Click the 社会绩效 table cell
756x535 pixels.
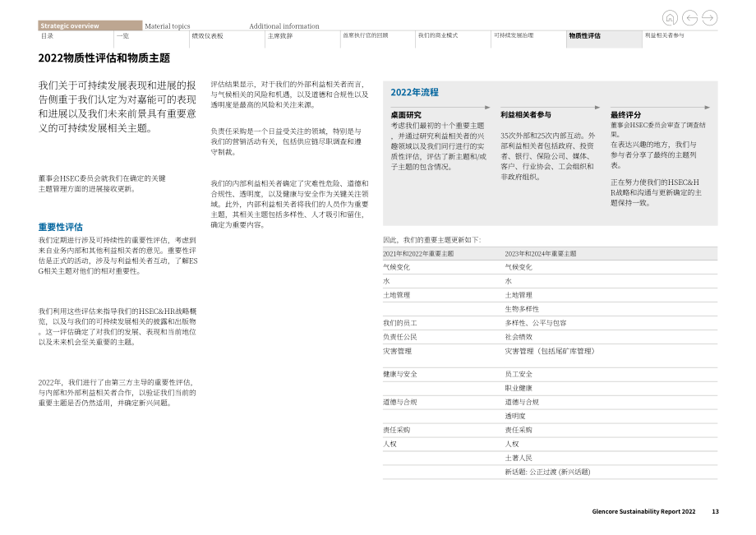[519, 337]
